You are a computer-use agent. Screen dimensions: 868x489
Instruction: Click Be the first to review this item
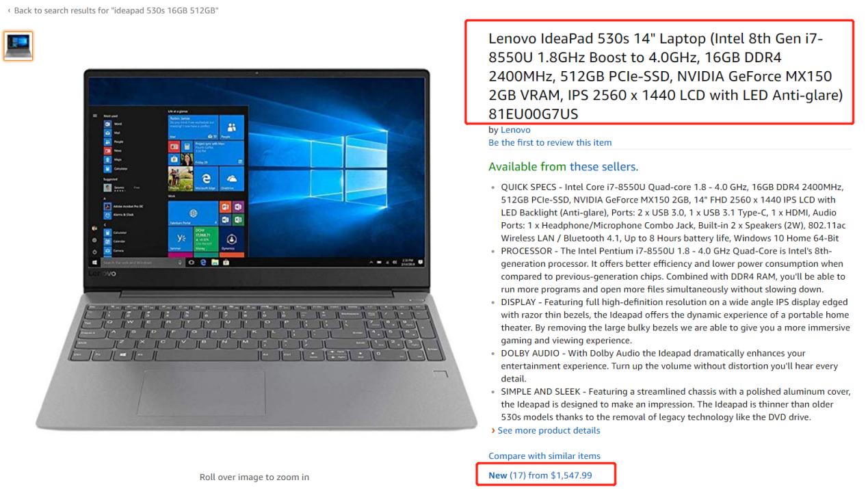550,143
